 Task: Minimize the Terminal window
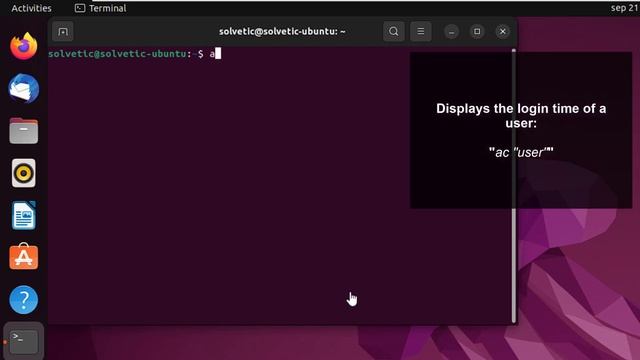[451, 31]
